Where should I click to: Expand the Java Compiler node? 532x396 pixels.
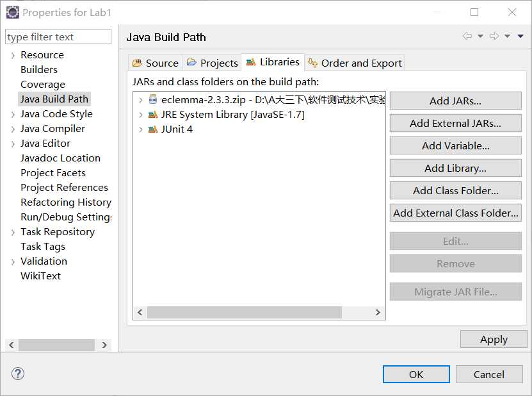pyautogui.click(x=13, y=129)
